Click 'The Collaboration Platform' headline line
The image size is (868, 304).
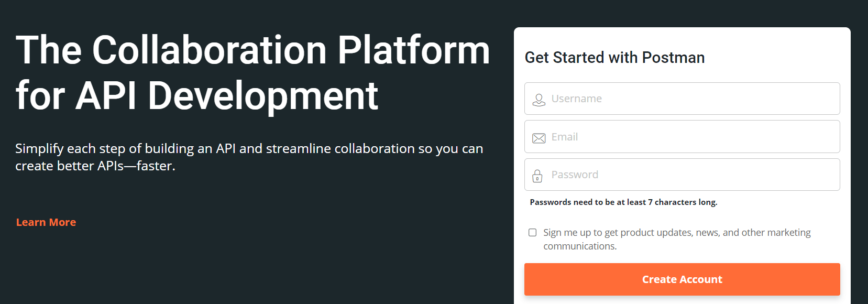pyautogui.click(x=252, y=50)
